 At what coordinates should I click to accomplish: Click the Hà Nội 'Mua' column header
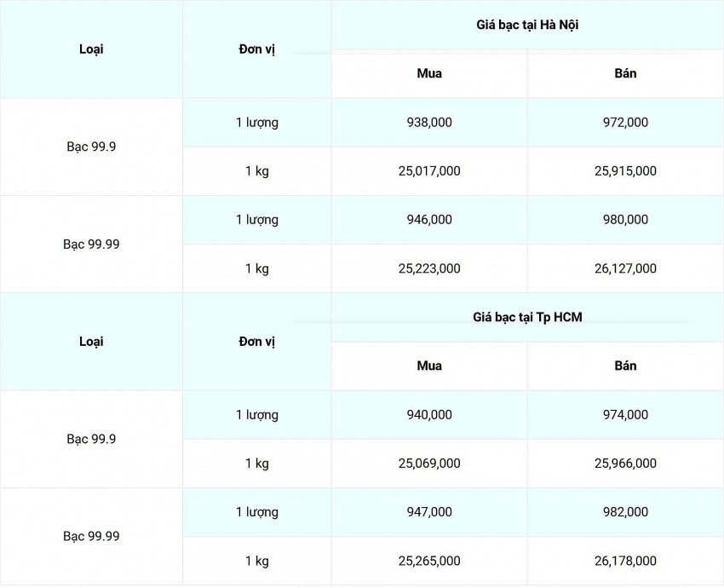(429, 73)
